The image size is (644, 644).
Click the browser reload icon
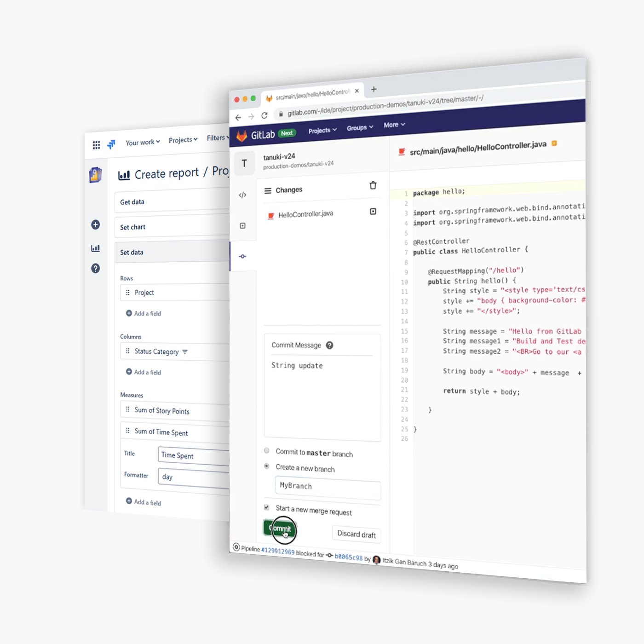click(x=264, y=115)
